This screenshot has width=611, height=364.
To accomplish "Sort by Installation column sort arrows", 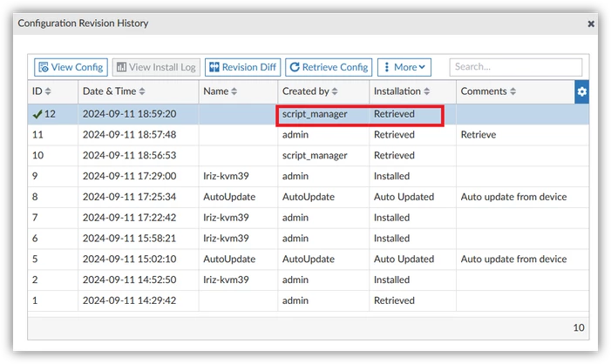I will click(427, 91).
